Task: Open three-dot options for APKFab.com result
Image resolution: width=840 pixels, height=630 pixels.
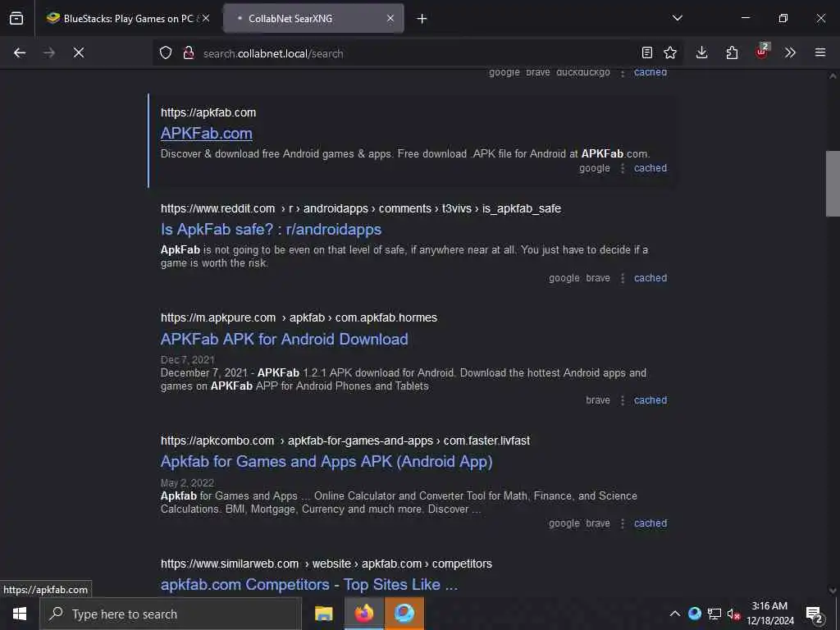Action: pos(623,168)
